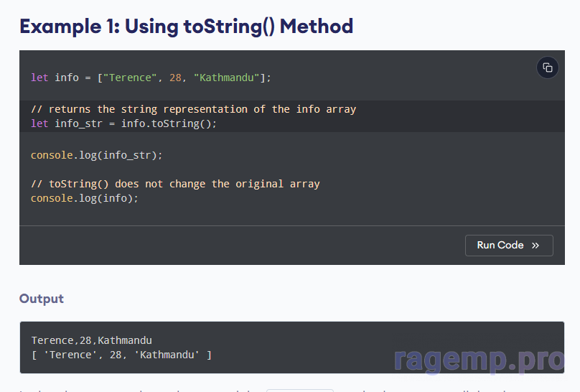Click the inline code box below the output
The image size is (580, 392).
[x=299, y=390]
